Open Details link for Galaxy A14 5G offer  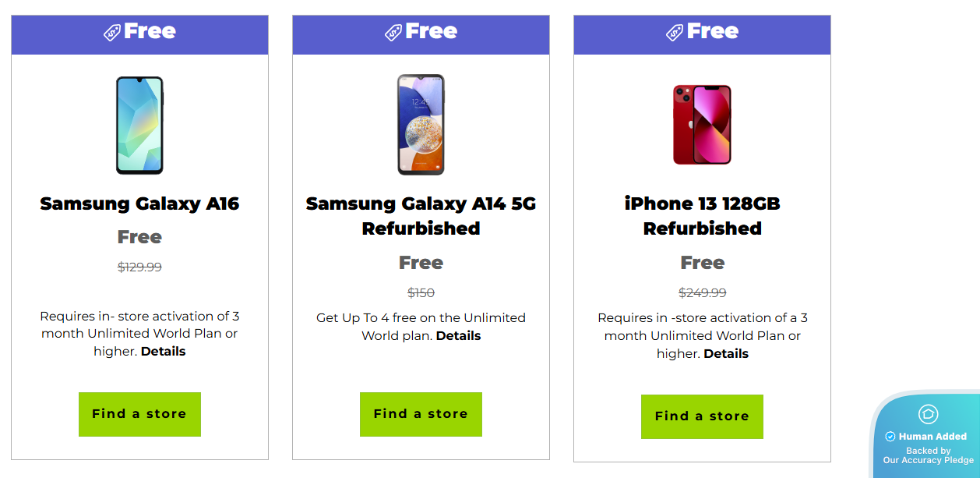tap(458, 336)
